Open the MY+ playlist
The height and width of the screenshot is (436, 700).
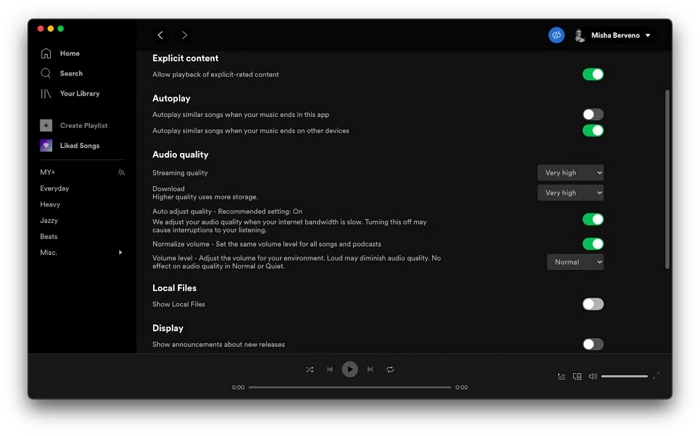47,172
